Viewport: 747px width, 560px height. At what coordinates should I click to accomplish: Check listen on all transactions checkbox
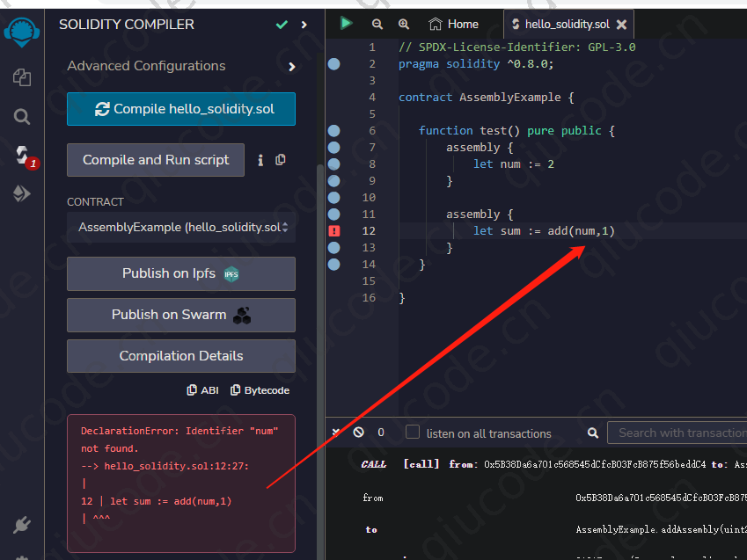(x=412, y=432)
